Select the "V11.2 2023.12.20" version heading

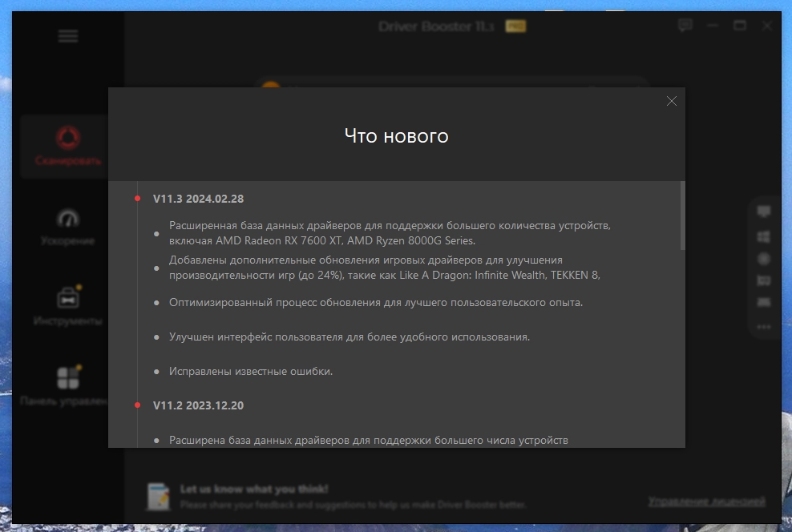[198, 405]
